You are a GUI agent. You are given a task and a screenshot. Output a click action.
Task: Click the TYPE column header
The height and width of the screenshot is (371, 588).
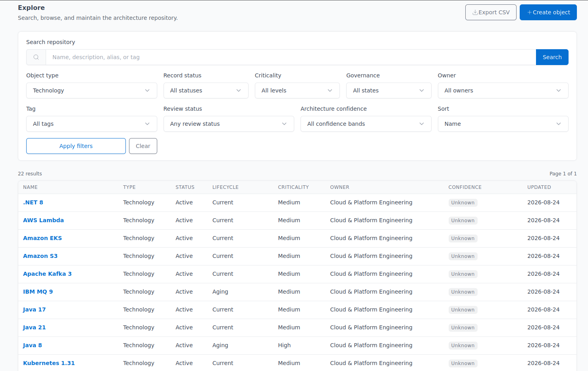pos(129,187)
